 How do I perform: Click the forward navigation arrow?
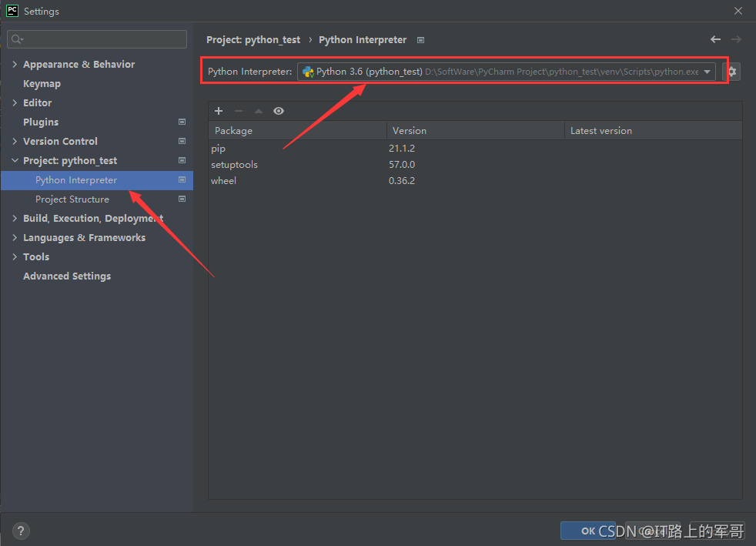click(x=736, y=39)
